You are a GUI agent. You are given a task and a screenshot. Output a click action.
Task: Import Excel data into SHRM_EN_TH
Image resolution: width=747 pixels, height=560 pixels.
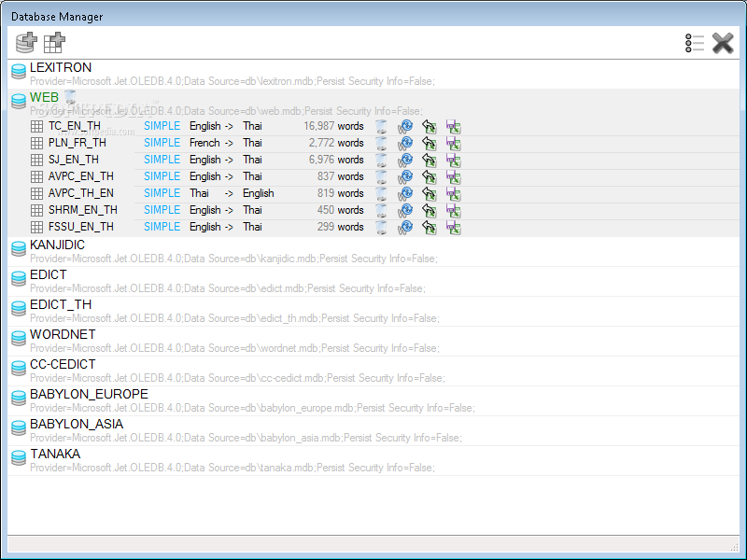click(x=430, y=211)
